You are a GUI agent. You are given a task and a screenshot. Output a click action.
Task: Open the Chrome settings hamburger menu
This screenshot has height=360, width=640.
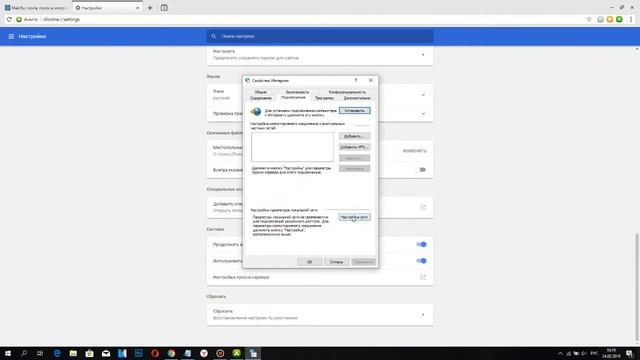click(11, 36)
